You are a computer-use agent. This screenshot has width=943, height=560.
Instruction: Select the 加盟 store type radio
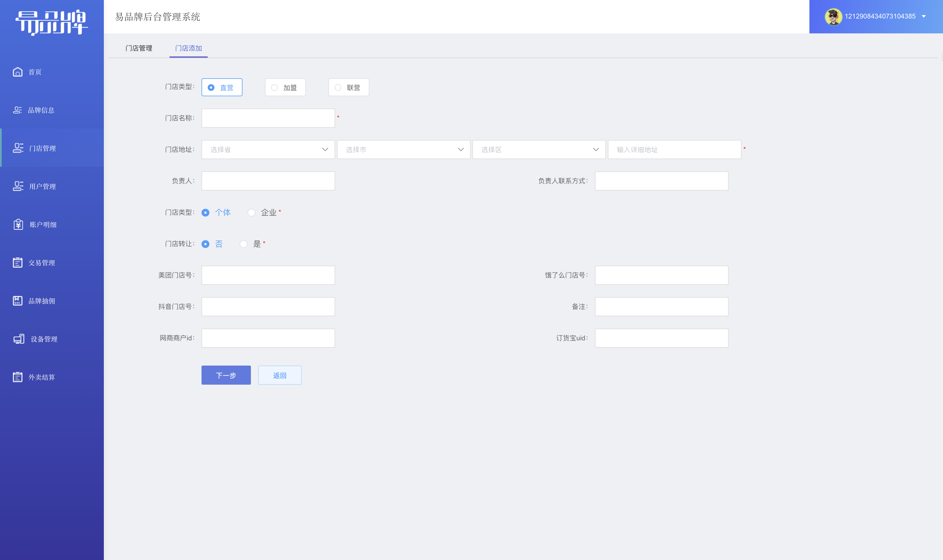[x=285, y=88]
